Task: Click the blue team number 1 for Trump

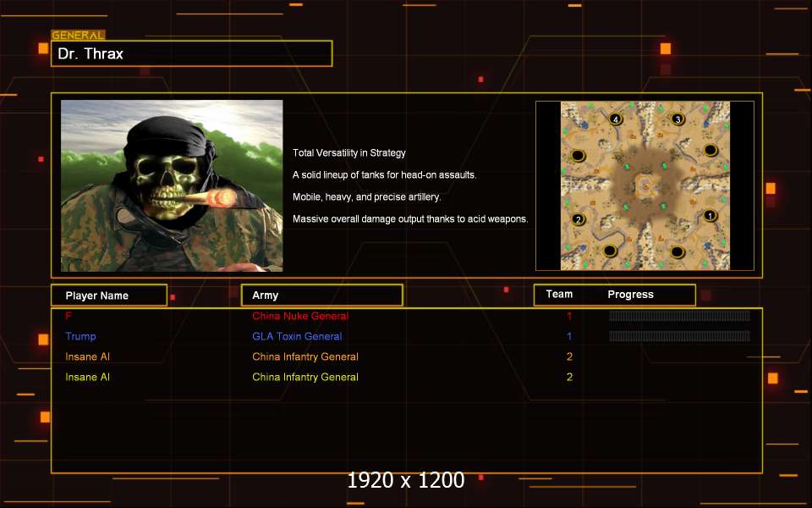Action: 569,336
